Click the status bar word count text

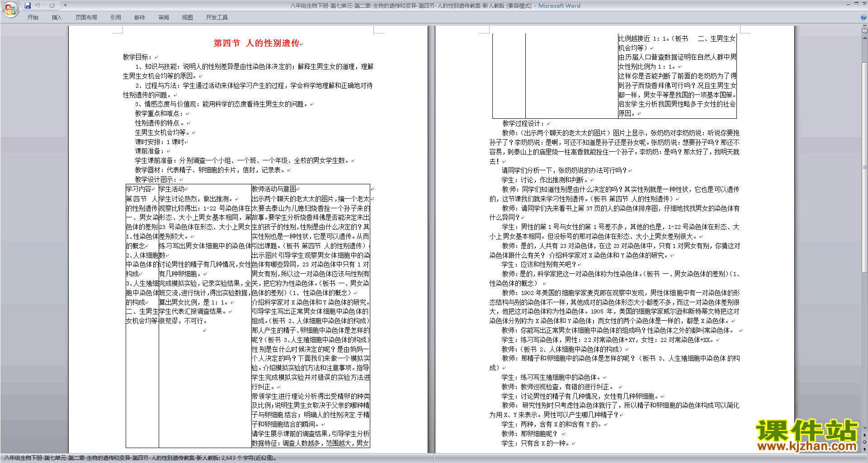140,458
